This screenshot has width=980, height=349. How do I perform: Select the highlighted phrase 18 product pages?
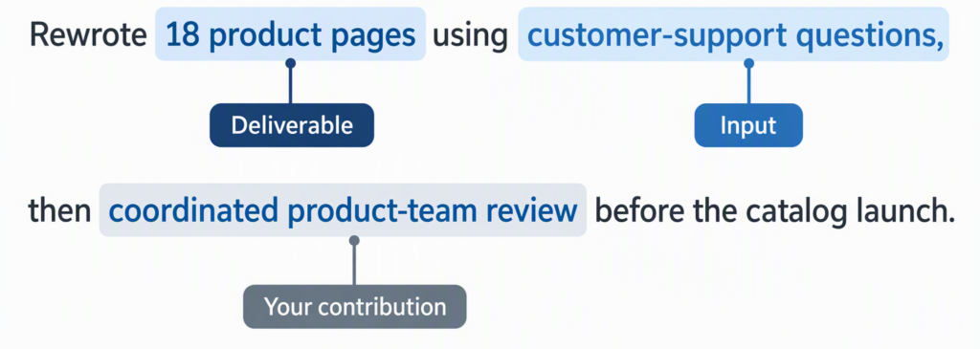[291, 34]
